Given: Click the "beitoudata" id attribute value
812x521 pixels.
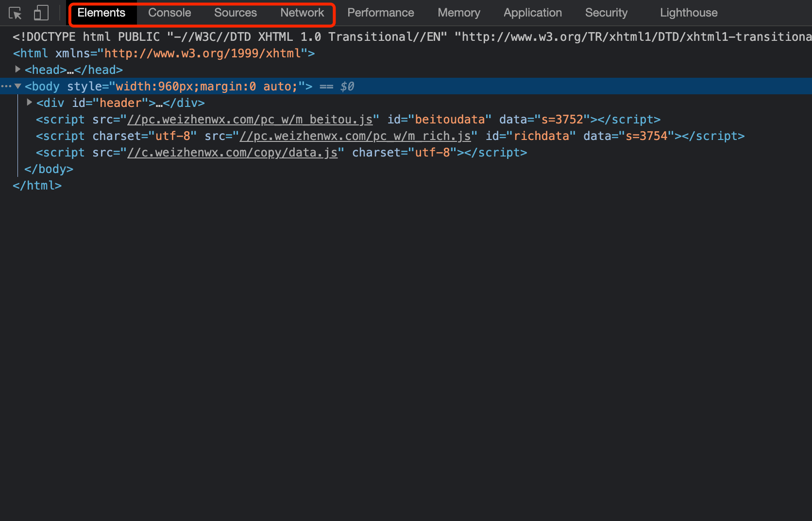Looking at the screenshot, I should (450, 120).
